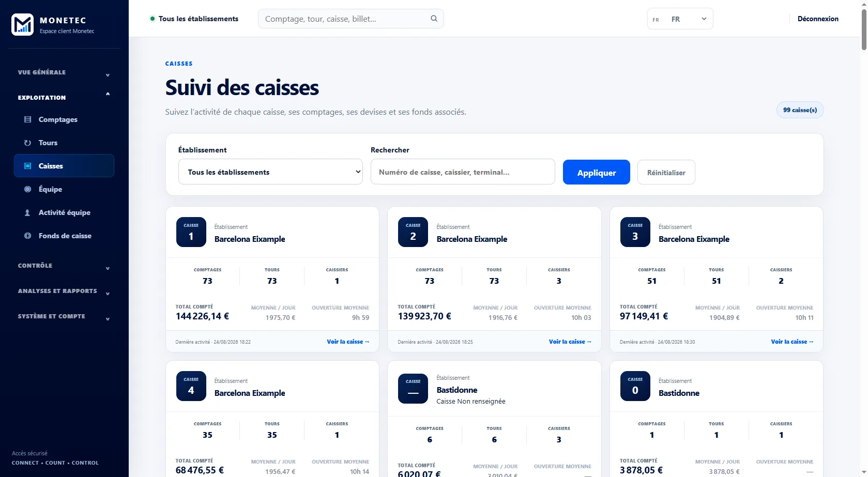Screen dimensions: 868x477
Task: Click the search magnifier icon
Action: 434,19
